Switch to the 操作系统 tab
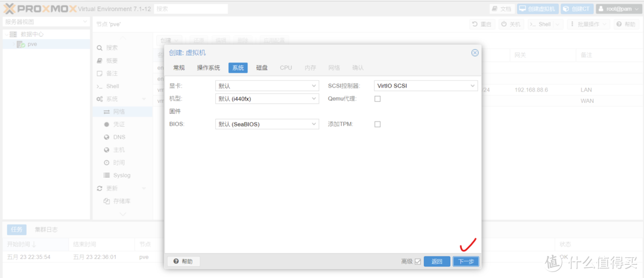Image resolution: width=644 pixels, height=278 pixels. [x=209, y=68]
